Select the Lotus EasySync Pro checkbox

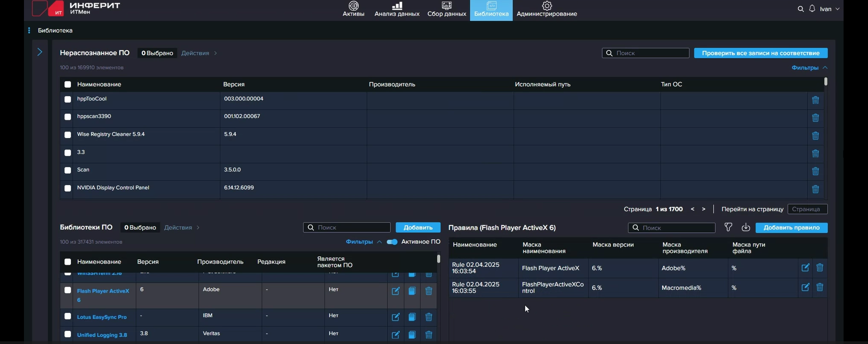68,316
